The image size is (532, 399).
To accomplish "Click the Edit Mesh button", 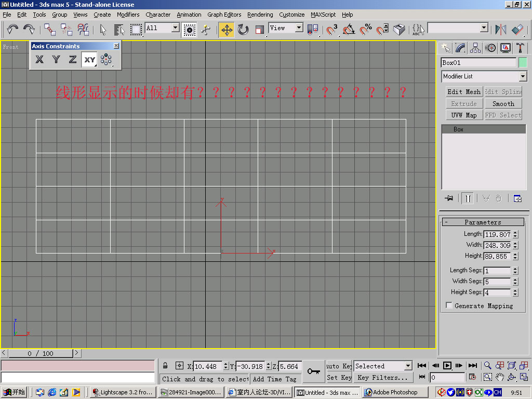I will 464,92.
